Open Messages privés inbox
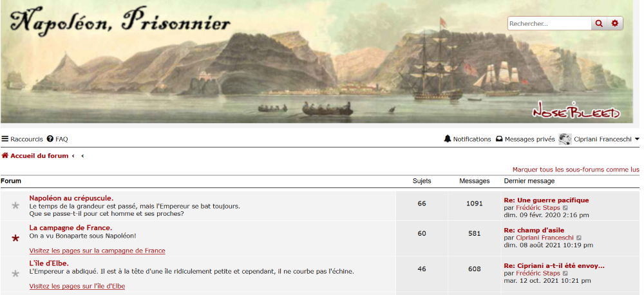 [x=526, y=139]
